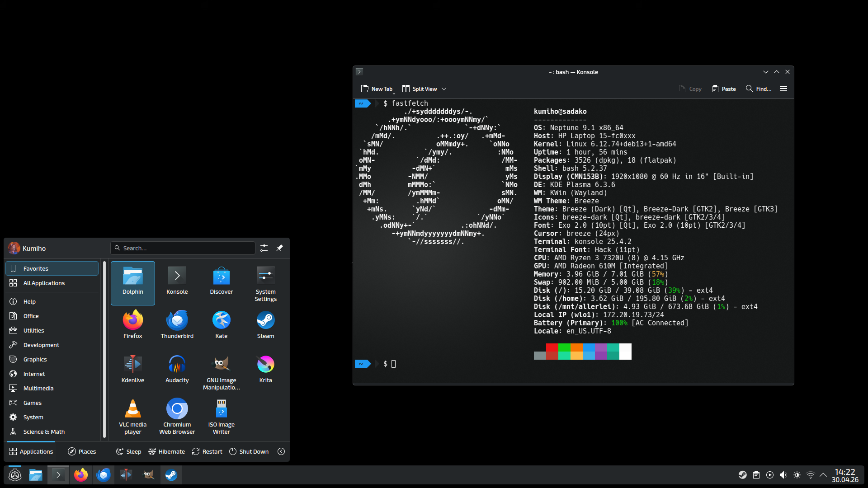Open the Konsole hamburger menu
868x488 pixels.
pyautogui.click(x=783, y=89)
